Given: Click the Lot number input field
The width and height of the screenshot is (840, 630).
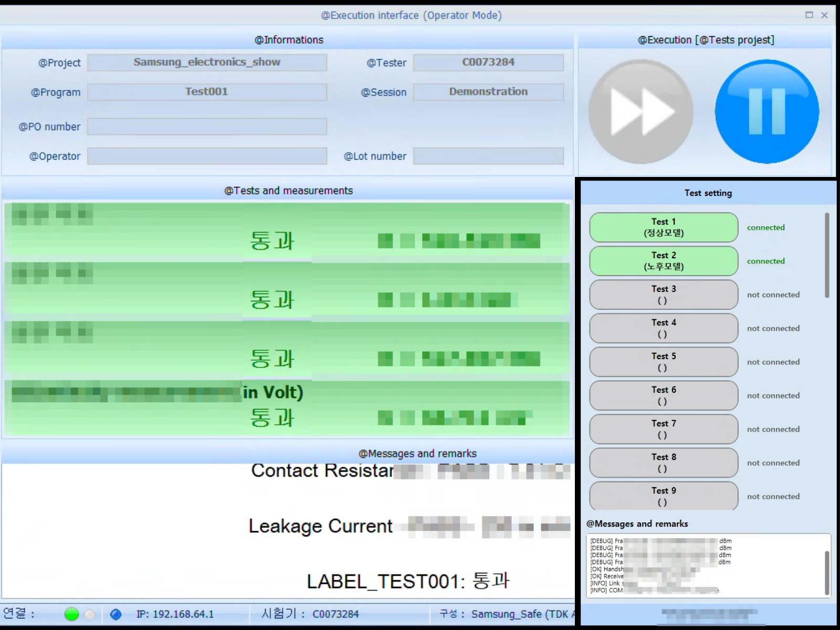Looking at the screenshot, I should coord(488,156).
